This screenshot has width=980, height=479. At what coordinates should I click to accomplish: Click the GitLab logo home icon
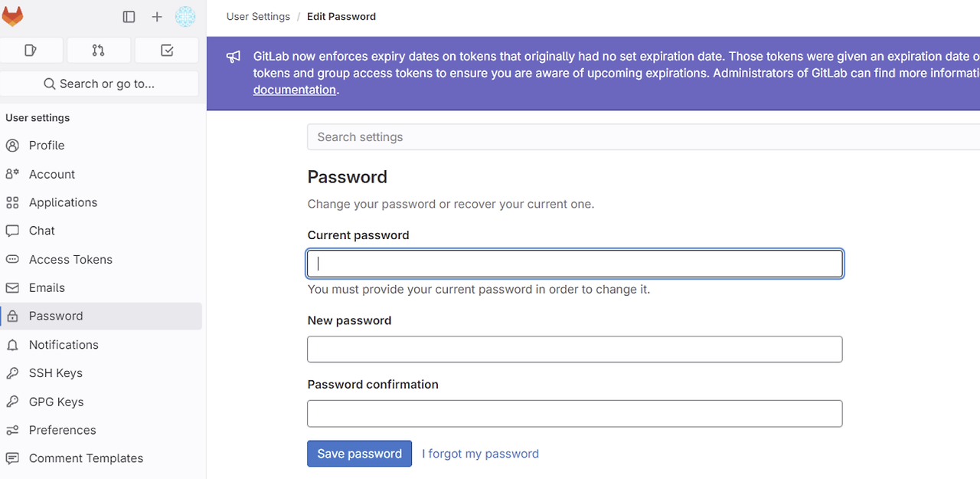click(13, 16)
